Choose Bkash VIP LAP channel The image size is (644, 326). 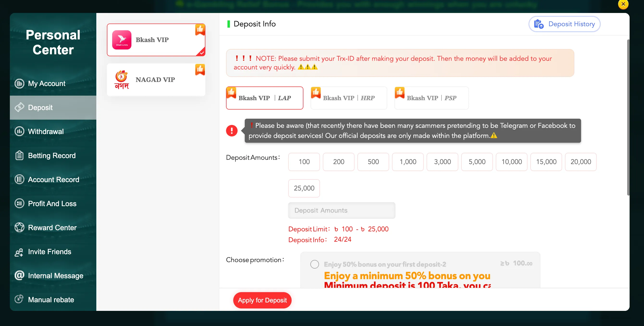(264, 98)
